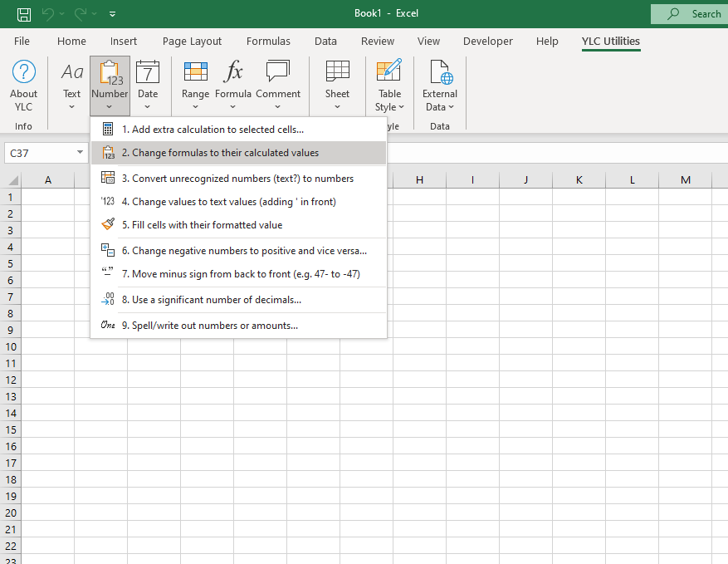
Task: Click the About YLC question mark icon
Action: coord(24,72)
